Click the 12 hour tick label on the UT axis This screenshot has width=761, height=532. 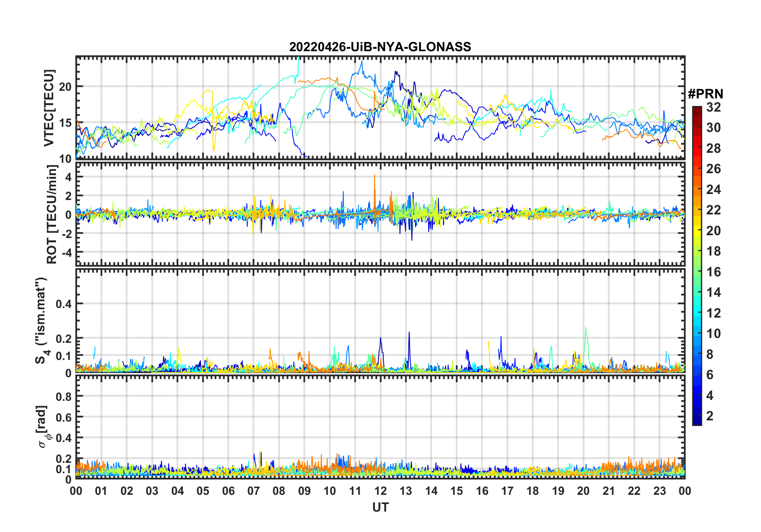tap(380, 491)
